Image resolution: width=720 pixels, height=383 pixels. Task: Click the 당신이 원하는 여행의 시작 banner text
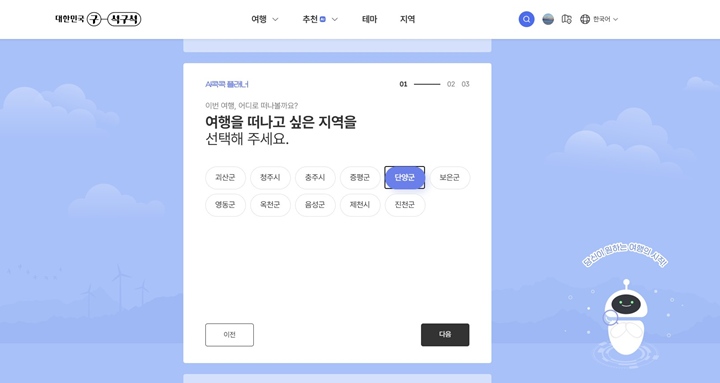625,256
